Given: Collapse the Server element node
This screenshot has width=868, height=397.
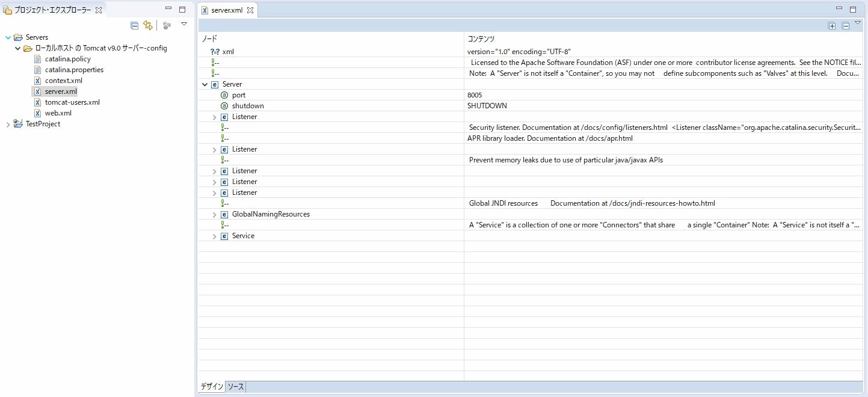Looking at the screenshot, I should tap(205, 84).
